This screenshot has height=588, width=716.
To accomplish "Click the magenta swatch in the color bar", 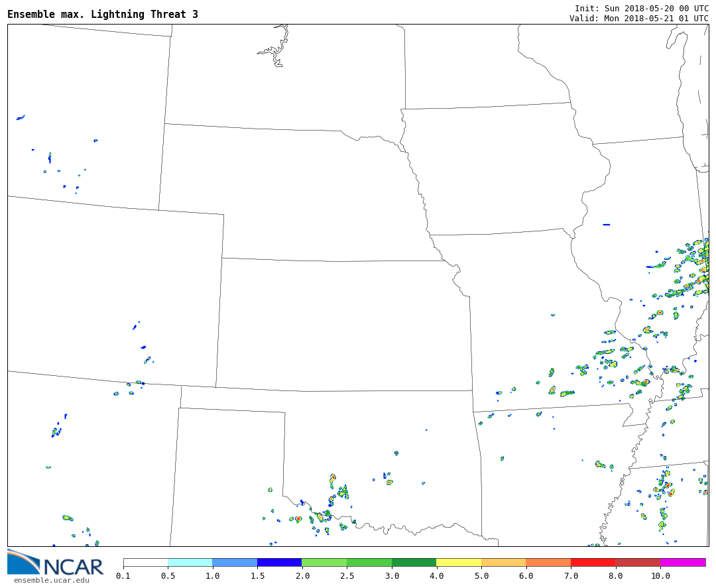I will point(682,562).
